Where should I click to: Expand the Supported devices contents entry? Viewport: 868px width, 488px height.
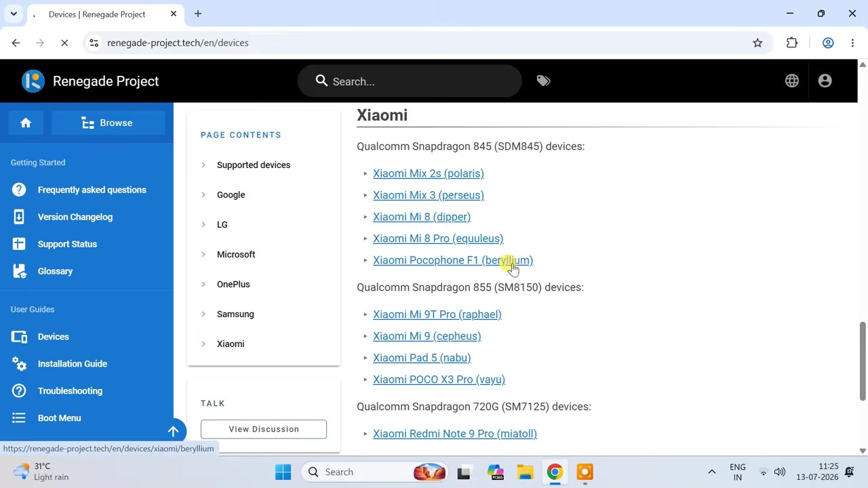203,165
